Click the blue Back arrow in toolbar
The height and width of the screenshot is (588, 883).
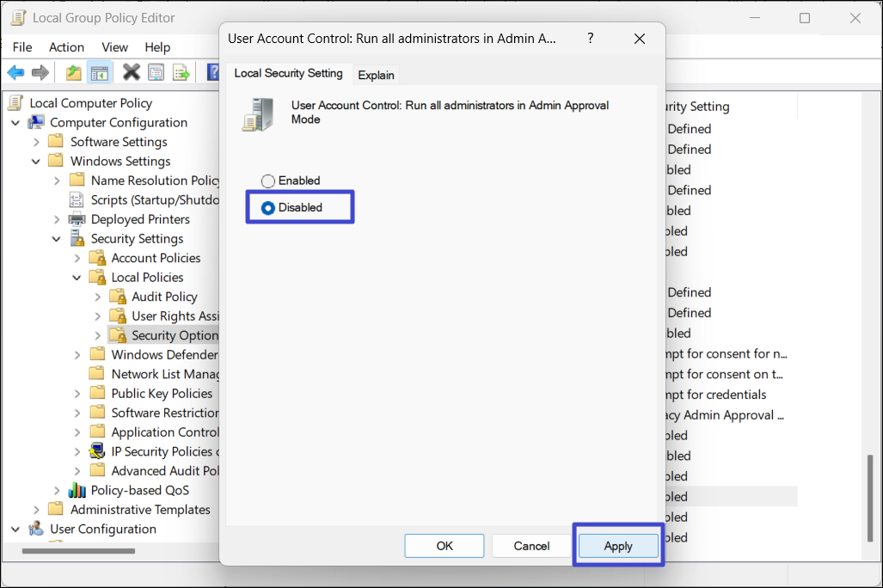point(15,73)
